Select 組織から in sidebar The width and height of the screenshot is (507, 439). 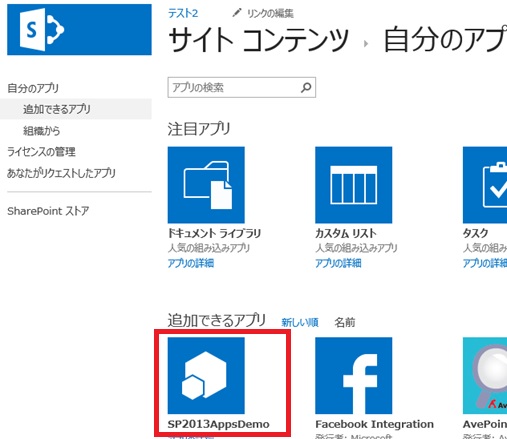41,131
